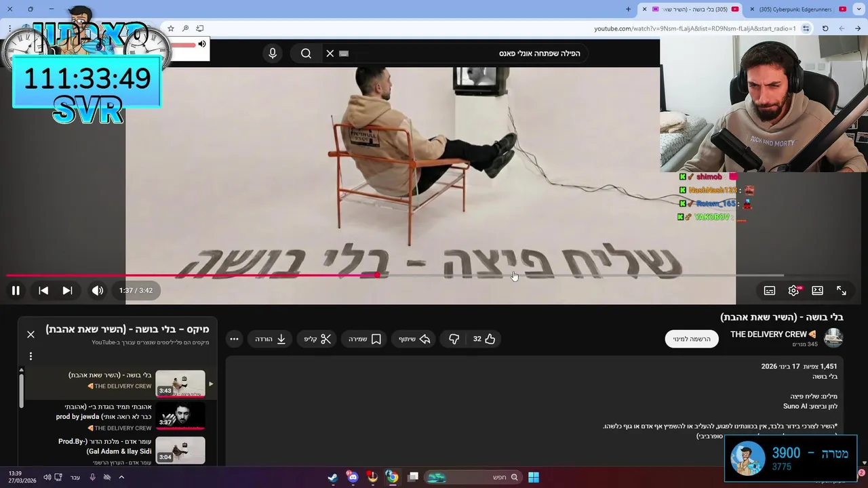Click the share button (שיתוף)

[x=414, y=339]
